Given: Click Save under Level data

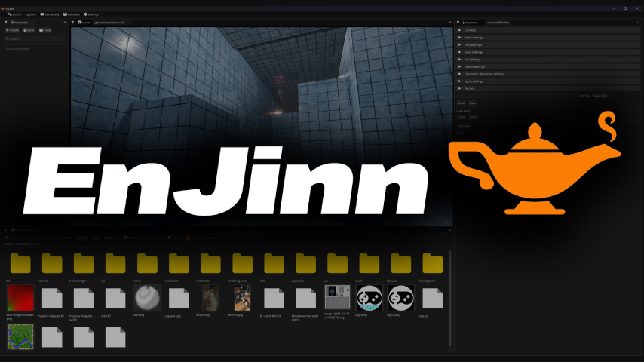Looking at the screenshot, I should tap(462, 118).
